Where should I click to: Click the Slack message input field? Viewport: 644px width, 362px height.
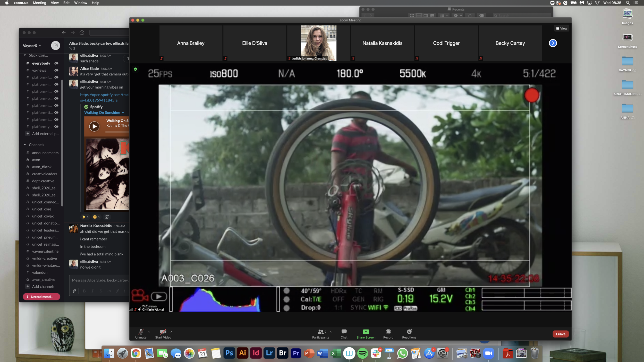click(100, 280)
